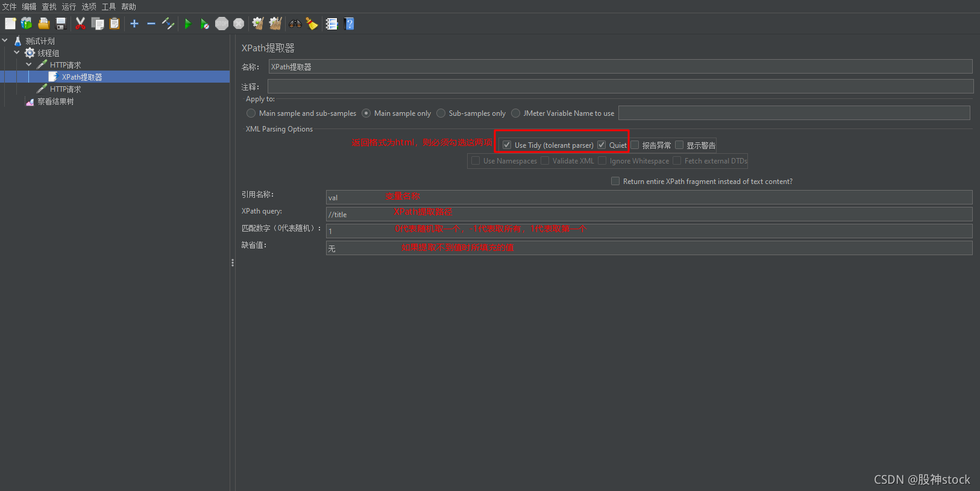Reset search with yellow broom icon
Viewport: 980px width, 491px height.
pos(312,24)
